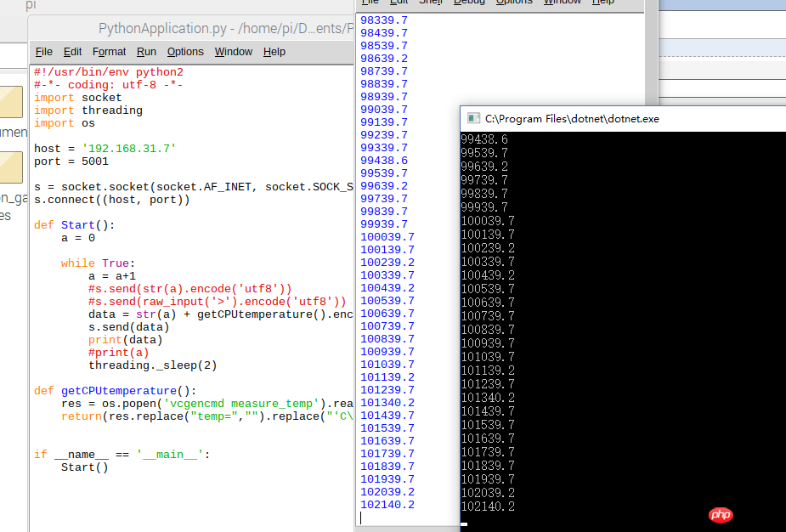Open the File menu in PythonApplication.py editor
The image size is (786, 532).
pos(44,52)
